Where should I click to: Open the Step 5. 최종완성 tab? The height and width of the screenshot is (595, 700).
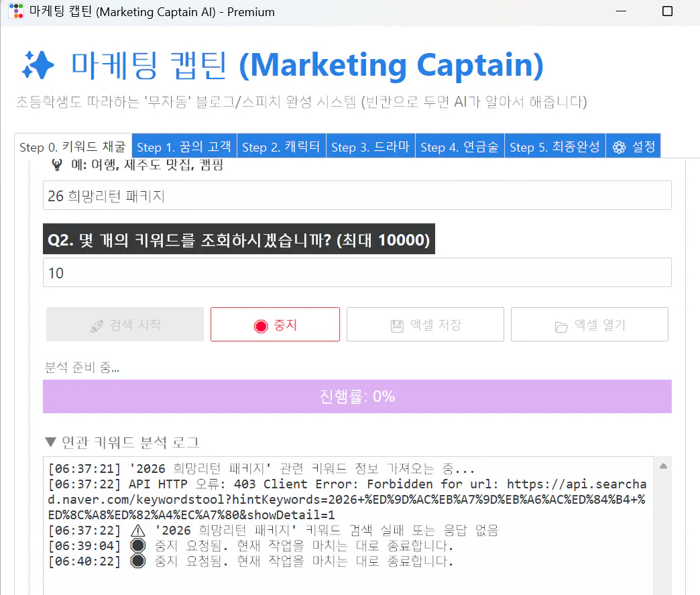[555, 146]
